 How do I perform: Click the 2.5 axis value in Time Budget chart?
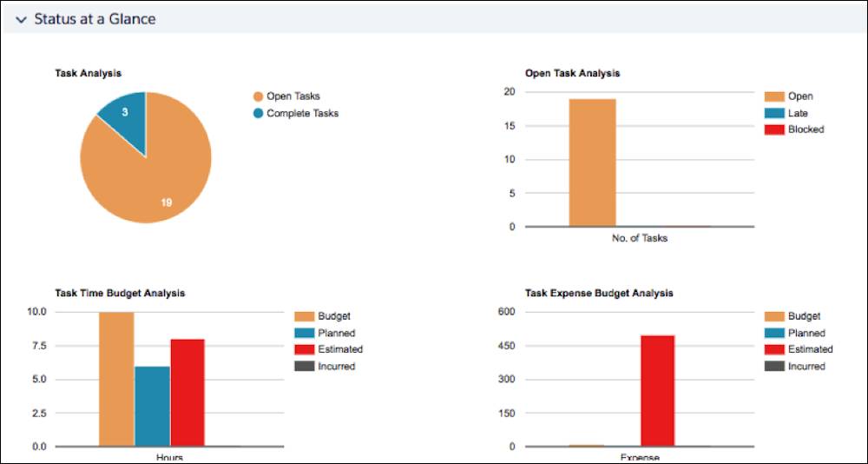pyautogui.click(x=39, y=413)
